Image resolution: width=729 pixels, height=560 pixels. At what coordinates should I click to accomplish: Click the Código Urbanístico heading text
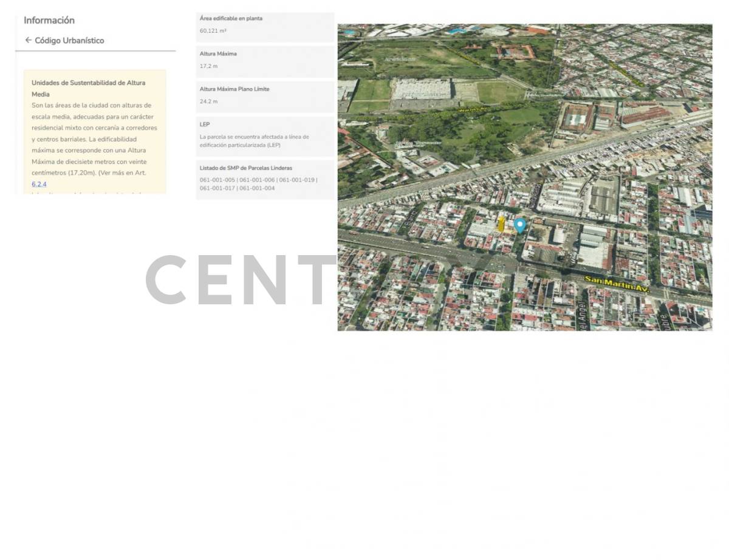click(x=69, y=41)
